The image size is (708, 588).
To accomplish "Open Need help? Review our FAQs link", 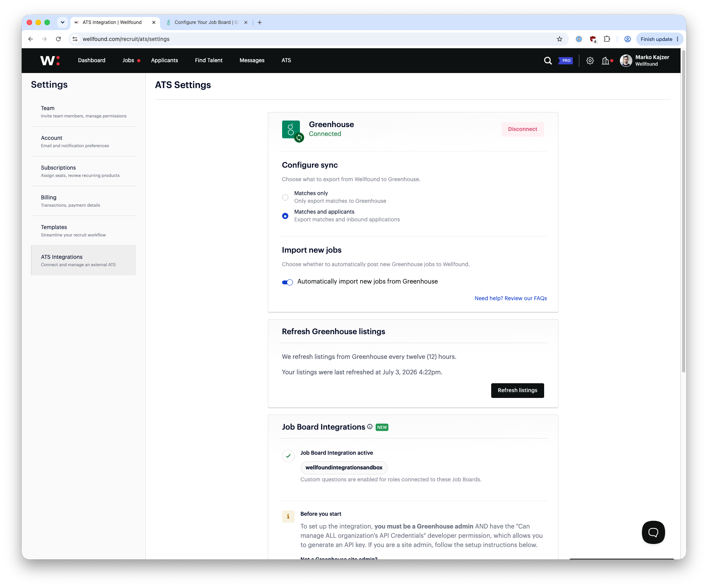I will (511, 298).
